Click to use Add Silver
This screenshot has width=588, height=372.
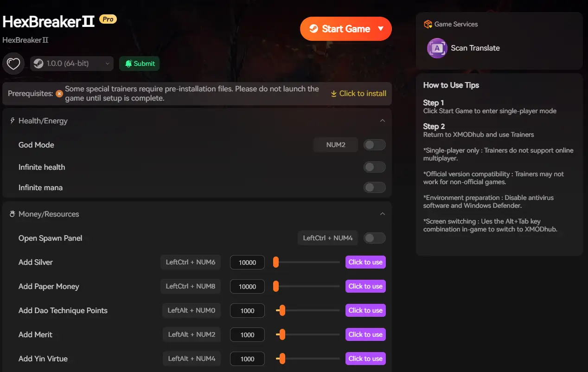tap(365, 262)
